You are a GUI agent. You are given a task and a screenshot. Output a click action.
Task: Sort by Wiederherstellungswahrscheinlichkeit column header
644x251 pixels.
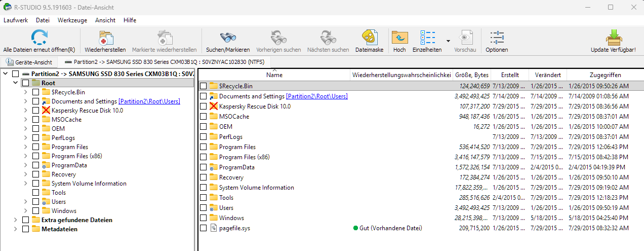pos(401,75)
